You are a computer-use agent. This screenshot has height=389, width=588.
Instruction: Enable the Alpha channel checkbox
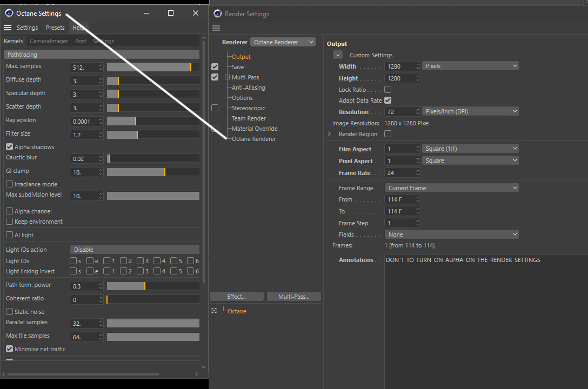click(9, 211)
